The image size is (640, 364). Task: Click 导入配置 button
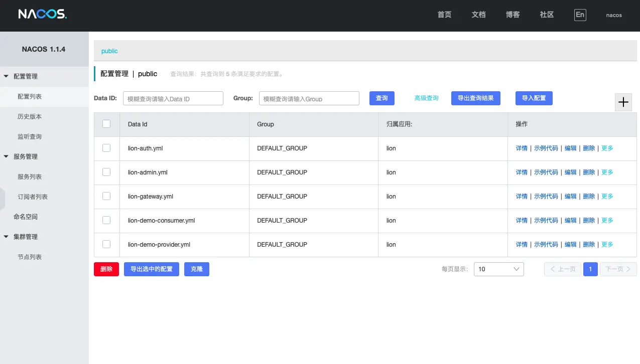click(x=534, y=98)
